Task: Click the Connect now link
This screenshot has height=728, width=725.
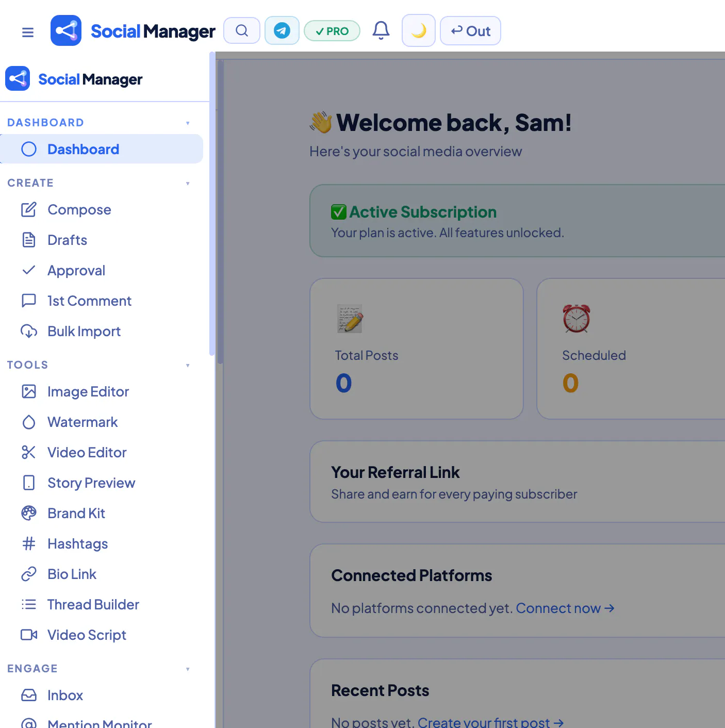Action: point(565,608)
